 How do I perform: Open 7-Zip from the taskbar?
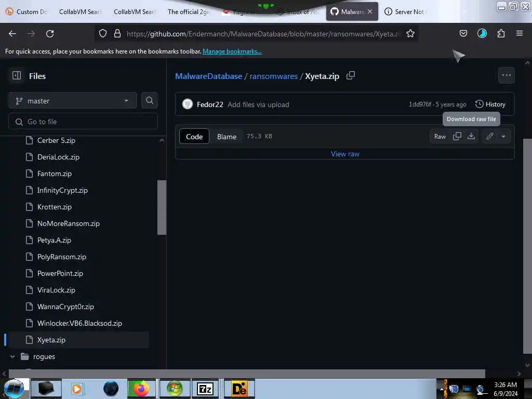point(205,389)
